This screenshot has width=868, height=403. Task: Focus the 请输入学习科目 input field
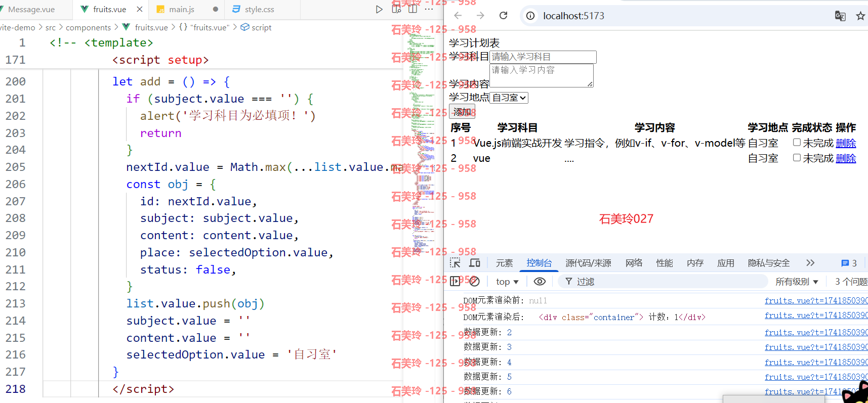tap(543, 57)
